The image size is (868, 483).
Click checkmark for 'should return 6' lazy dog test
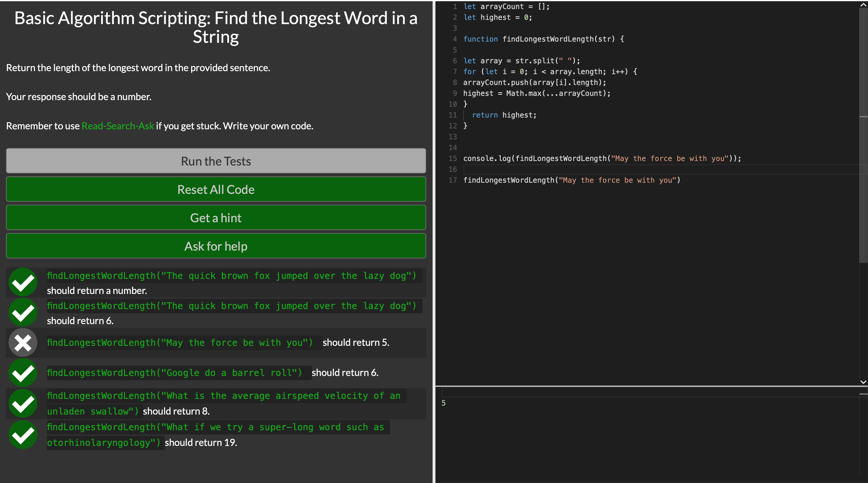tap(23, 312)
